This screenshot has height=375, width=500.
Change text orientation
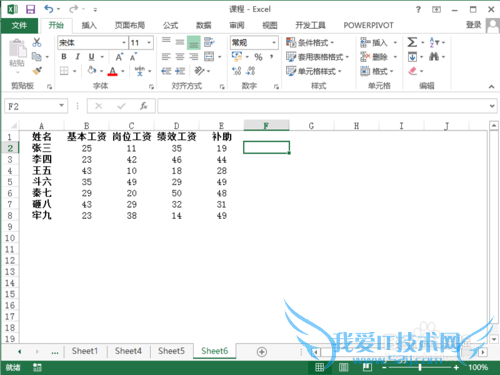[199, 71]
